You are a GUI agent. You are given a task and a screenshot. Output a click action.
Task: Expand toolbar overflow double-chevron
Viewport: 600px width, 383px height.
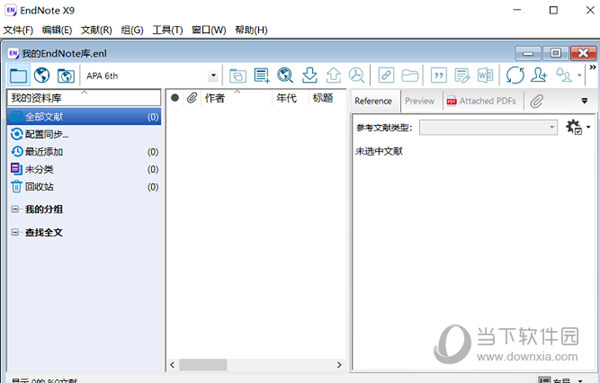coord(593,68)
